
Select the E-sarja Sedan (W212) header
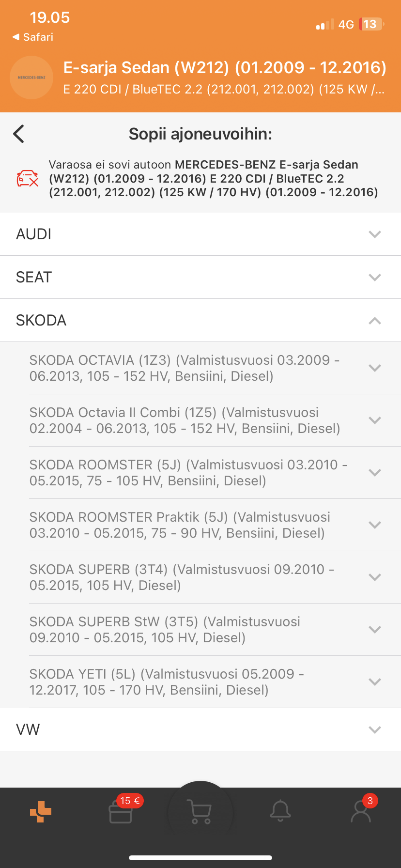(x=225, y=68)
